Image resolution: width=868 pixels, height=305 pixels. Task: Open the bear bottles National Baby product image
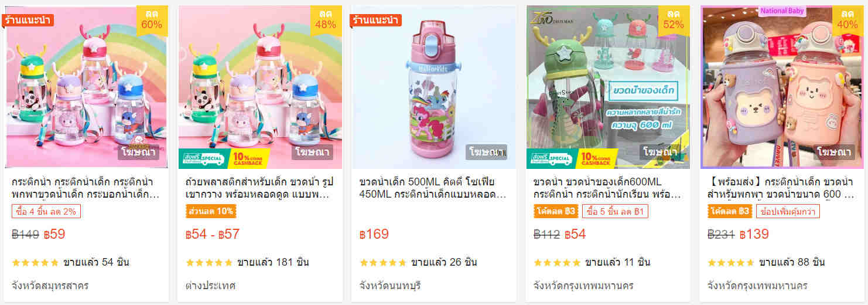783,87
